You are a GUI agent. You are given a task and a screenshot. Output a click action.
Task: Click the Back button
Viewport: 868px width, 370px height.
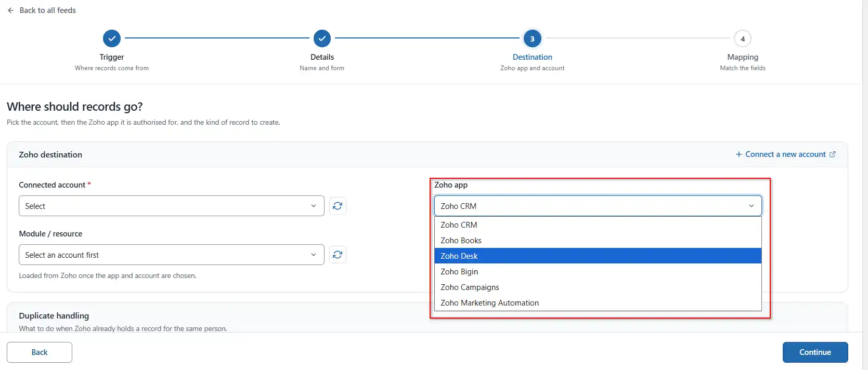coord(40,352)
